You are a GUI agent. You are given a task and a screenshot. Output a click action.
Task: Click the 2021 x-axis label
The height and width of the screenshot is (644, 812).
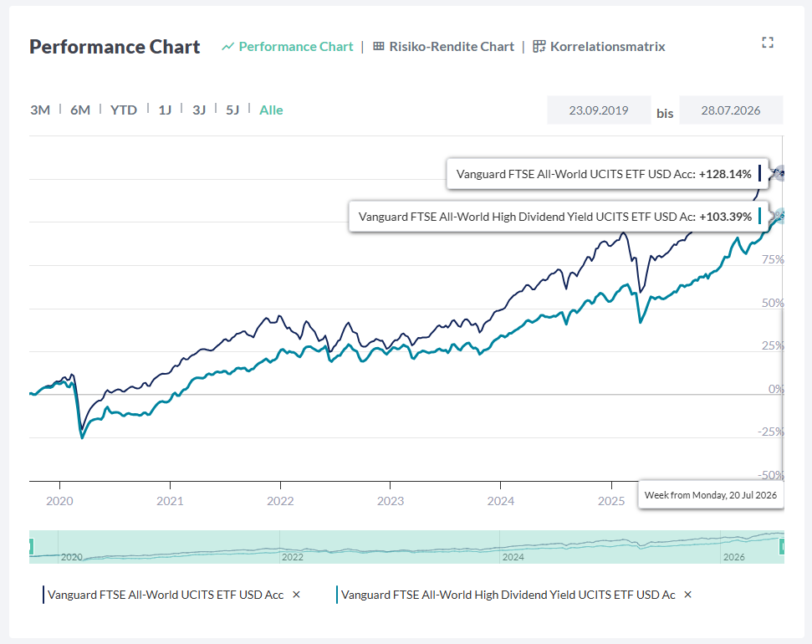click(170, 501)
